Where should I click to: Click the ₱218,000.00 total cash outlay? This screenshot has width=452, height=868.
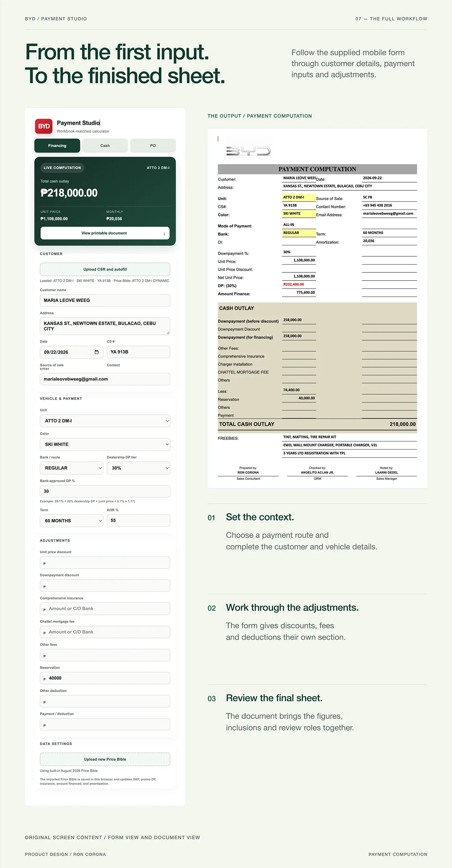coord(69,193)
